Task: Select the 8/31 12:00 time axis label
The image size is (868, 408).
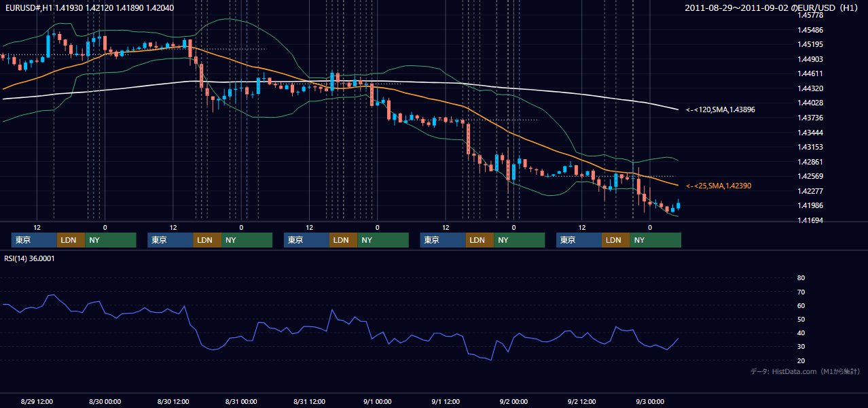Action: (309, 402)
